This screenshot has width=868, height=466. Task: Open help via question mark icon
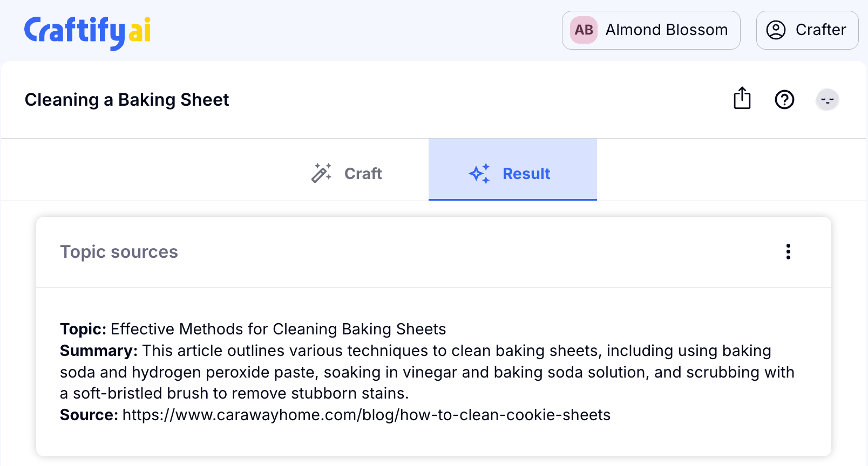pyautogui.click(x=784, y=100)
